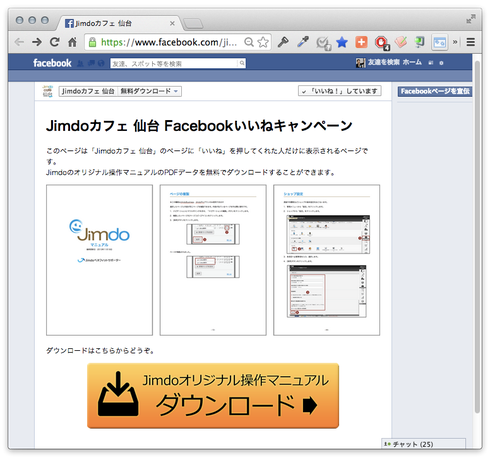Open the gray checkmark extension icon
Screen dimensions: 490x457
pos(323,43)
